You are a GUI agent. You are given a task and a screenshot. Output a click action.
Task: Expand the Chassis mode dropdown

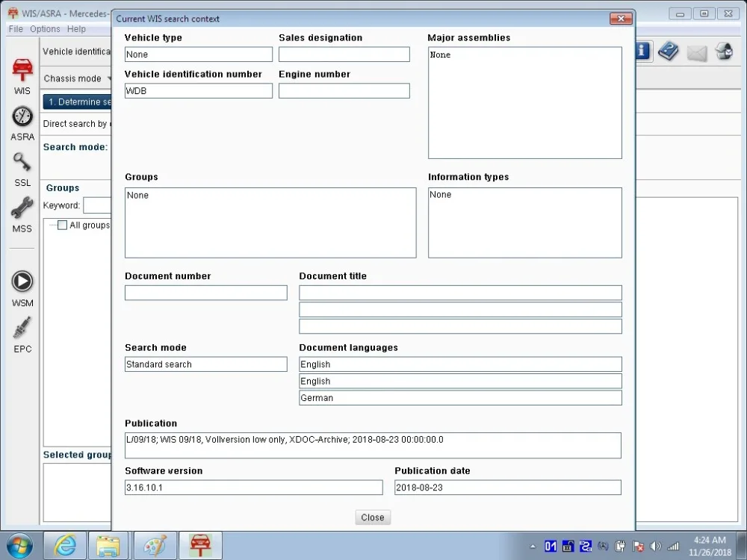pyautogui.click(x=76, y=78)
